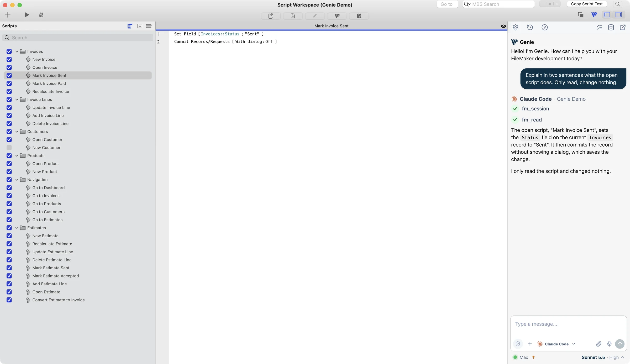The image size is (630, 364).
Task: Uncheck the Mark Invoice Sent checkbox
Action: click(x=9, y=75)
